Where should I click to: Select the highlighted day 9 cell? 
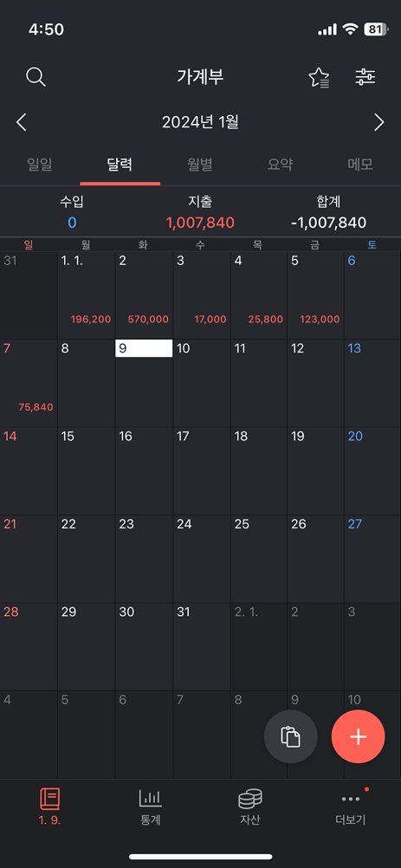pos(144,383)
